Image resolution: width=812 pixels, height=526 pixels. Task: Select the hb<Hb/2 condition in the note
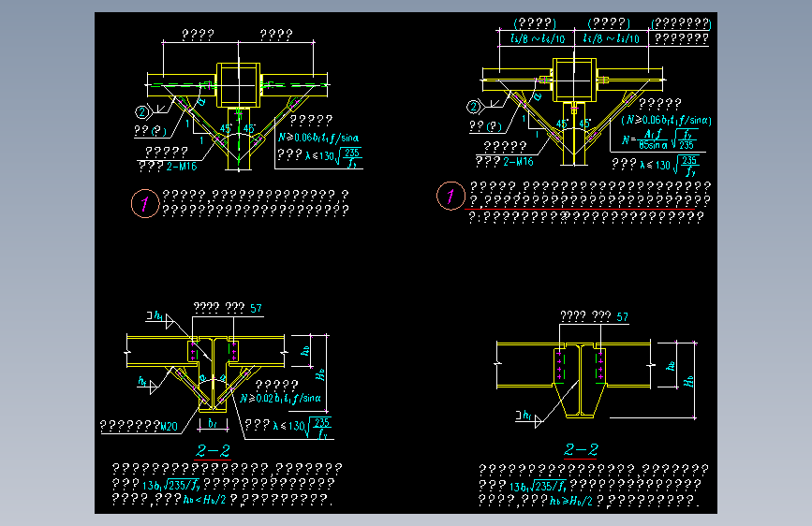pyautogui.click(x=204, y=499)
